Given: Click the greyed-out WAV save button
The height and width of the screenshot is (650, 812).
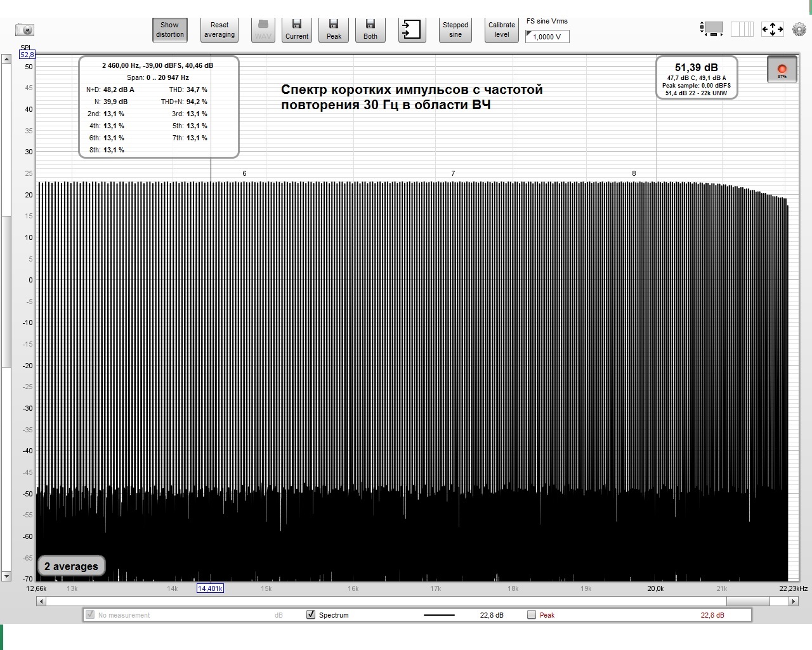Looking at the screenshot, I should pyautogui.click(x=263, y=30).
